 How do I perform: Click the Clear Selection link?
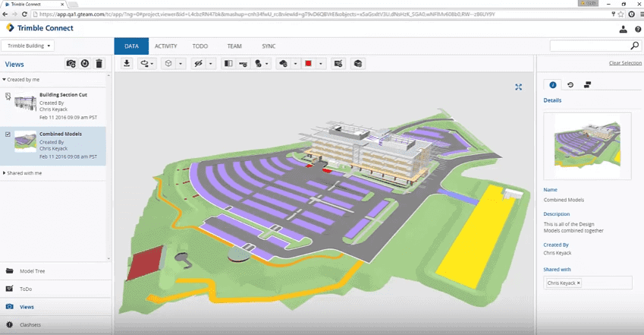(x=625, y=63)
